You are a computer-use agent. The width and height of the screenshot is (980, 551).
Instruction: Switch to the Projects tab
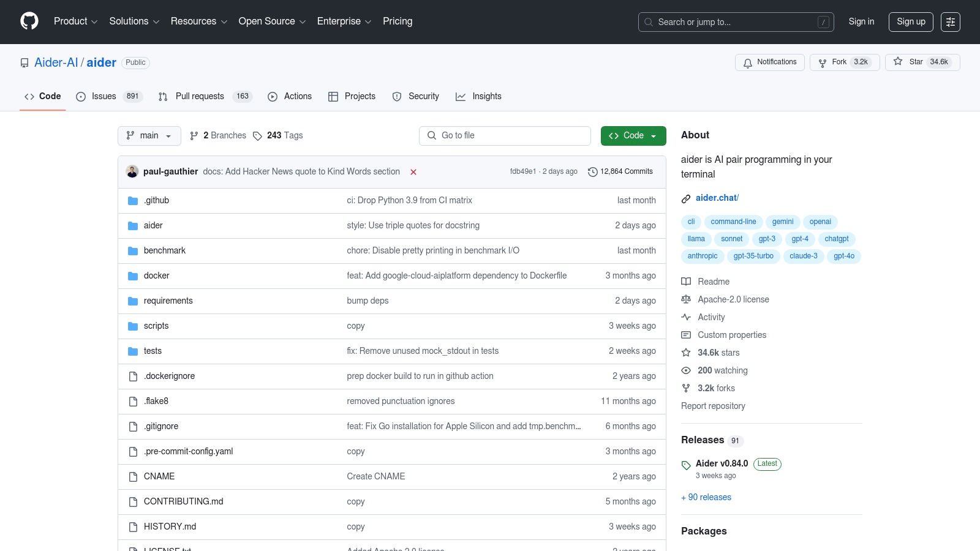(352, 97)
